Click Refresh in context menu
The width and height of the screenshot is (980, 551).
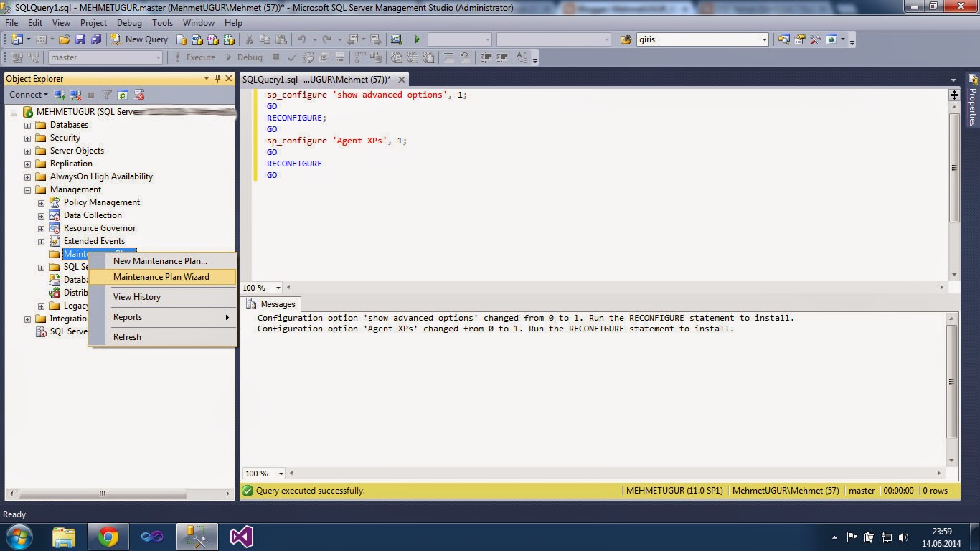(162, 337)
